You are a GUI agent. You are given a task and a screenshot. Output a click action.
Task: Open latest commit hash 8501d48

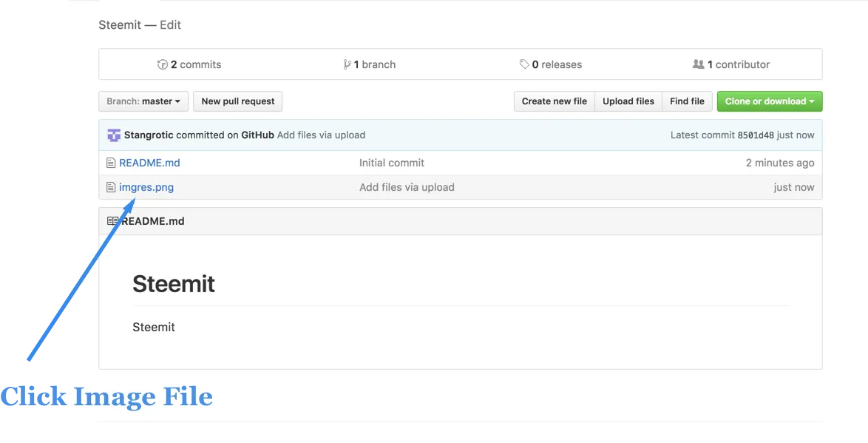tap(756, 135)
